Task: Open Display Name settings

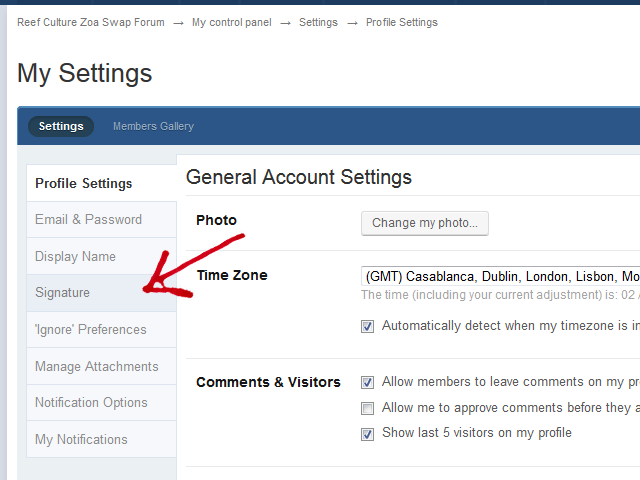Action: [75, 257]
